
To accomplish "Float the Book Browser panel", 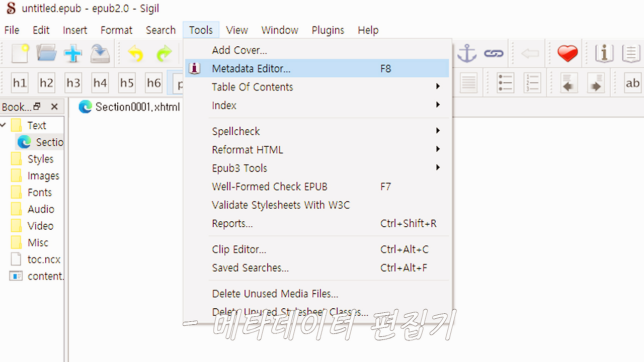I will (x=37, y=107).
